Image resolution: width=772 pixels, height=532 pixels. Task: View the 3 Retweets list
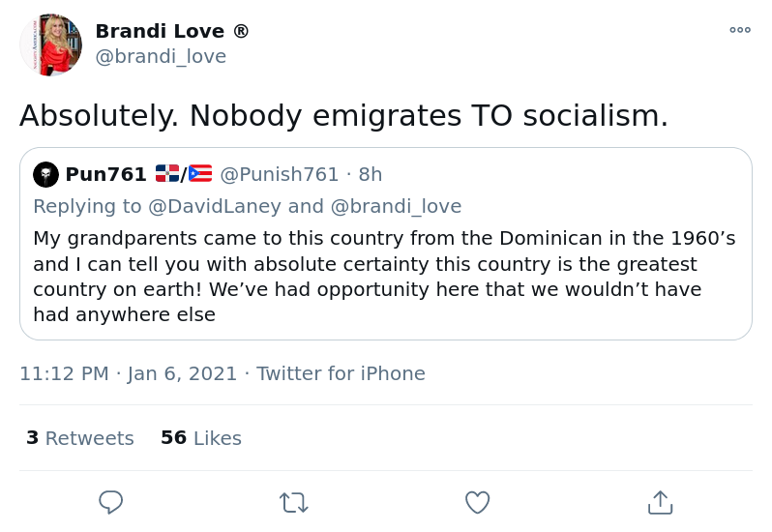pos(80,438)
